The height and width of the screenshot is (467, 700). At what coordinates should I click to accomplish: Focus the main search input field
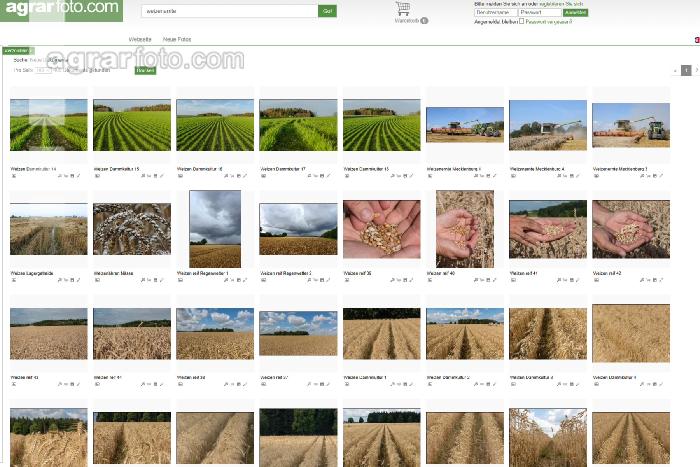point(229,11)
